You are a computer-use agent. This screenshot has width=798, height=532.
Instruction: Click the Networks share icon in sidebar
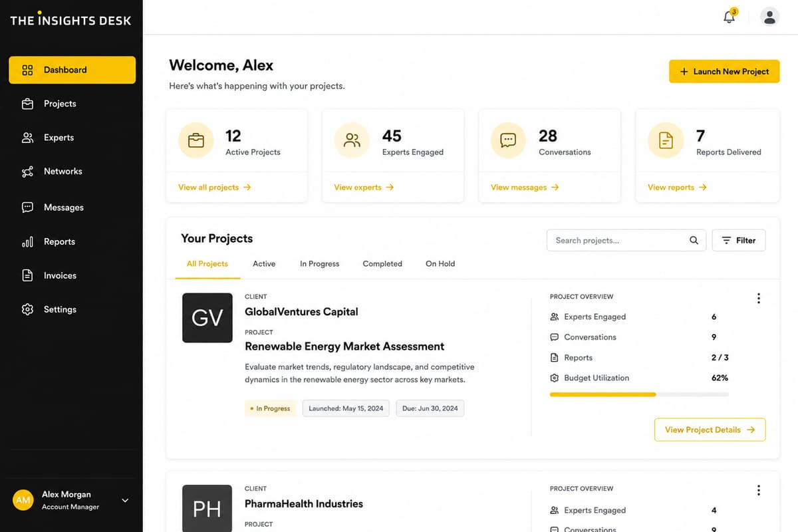(27, 172)
